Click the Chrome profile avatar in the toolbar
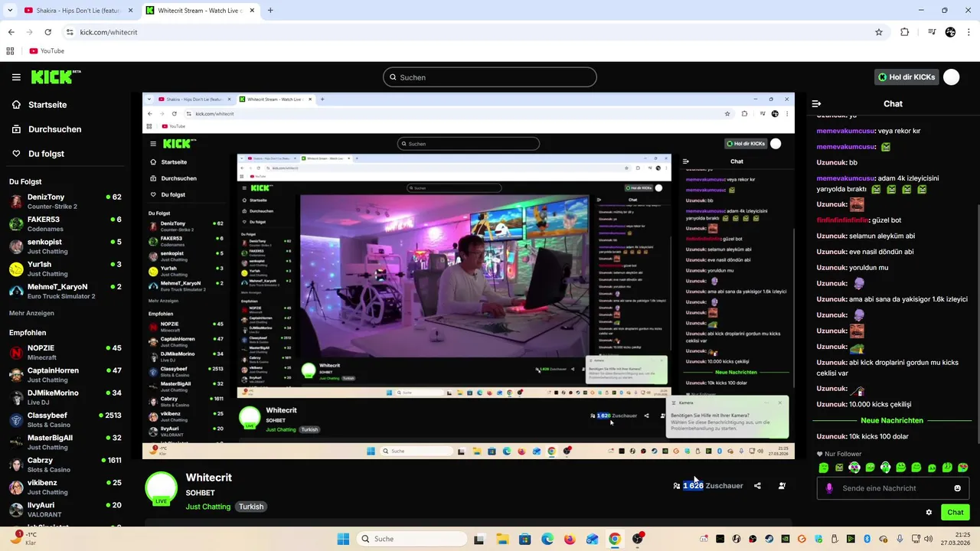 950,32
